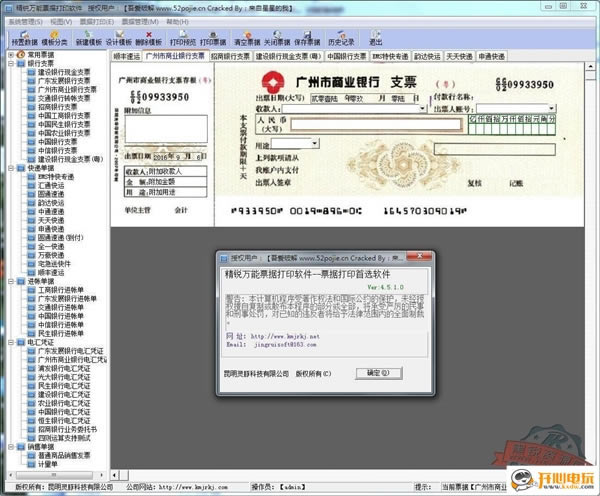600x496 pixels.
Task: Open the 出票人账号 dropdown arrow
Action: pos(551,109)
